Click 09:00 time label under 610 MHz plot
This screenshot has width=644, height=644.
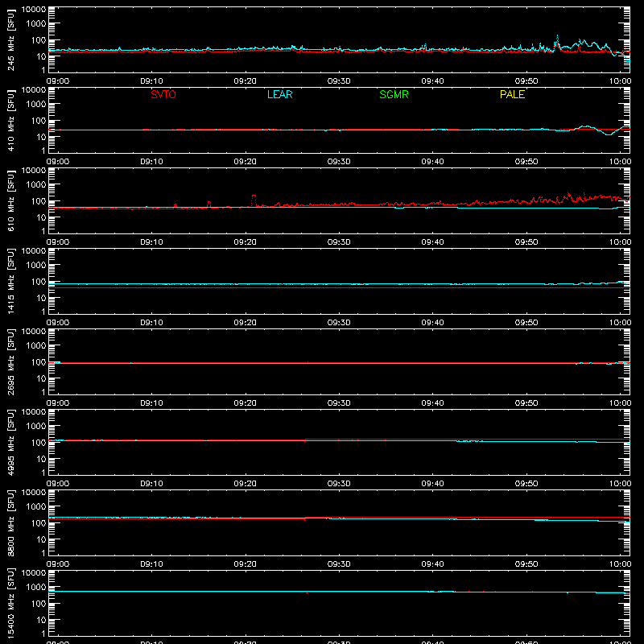point(58,242)
